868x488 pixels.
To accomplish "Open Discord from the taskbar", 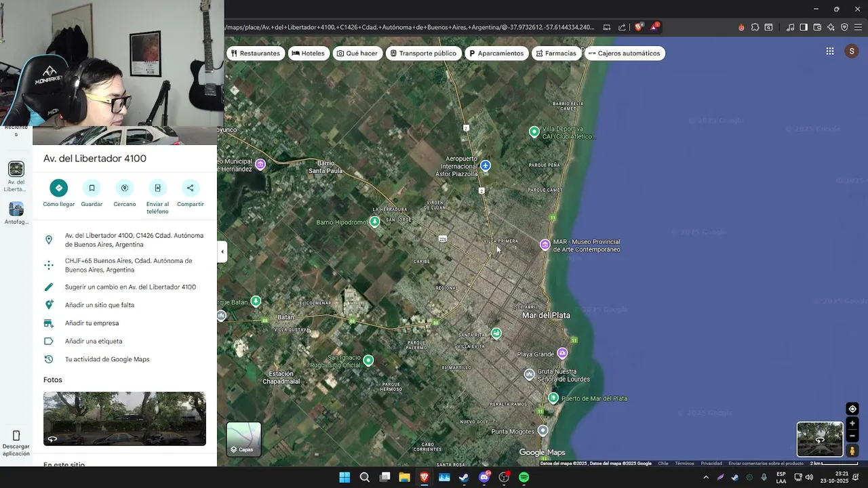I will coord(484,477).
